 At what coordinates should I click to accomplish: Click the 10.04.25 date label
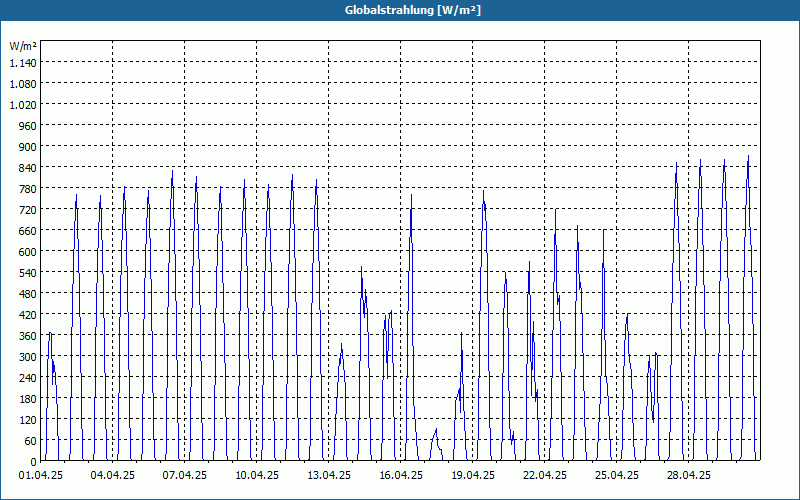click(257, 476)
